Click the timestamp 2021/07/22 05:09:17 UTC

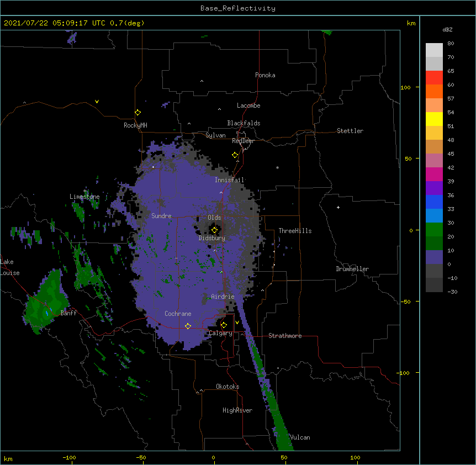pyautogui.click(x=55, y=23)
